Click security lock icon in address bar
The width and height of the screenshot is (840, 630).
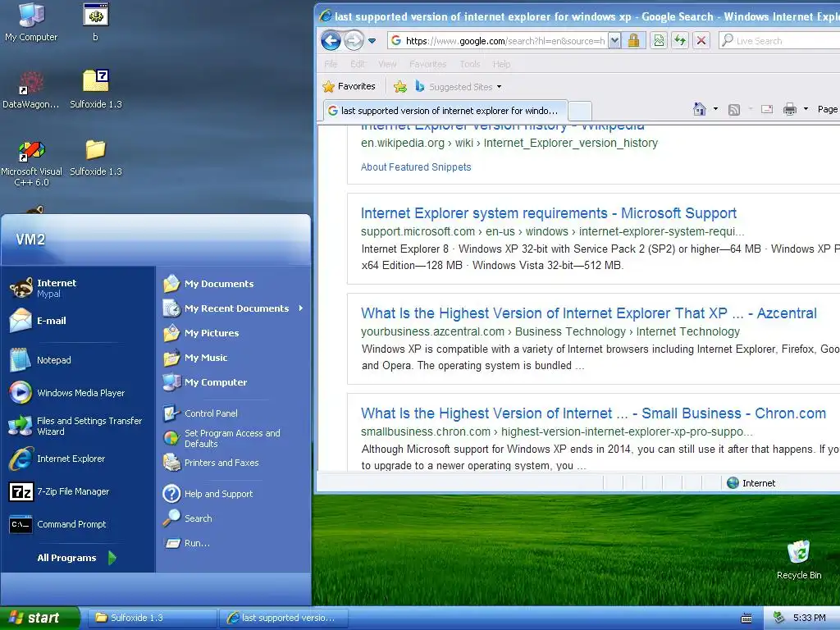tap(633, 41)
